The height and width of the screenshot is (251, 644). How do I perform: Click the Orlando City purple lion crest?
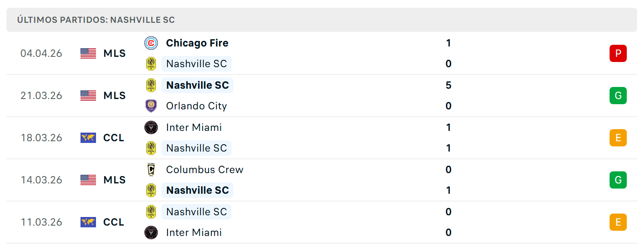coord(151,106)
